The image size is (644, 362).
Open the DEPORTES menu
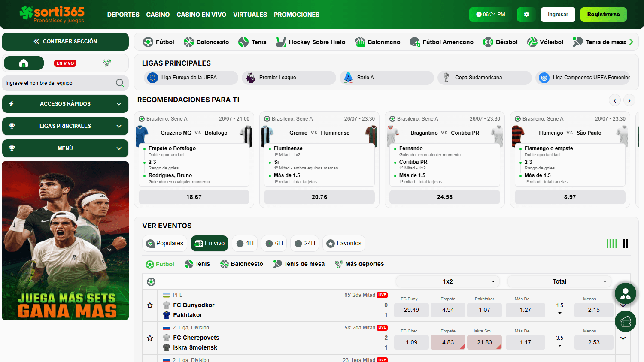[123, 15]
